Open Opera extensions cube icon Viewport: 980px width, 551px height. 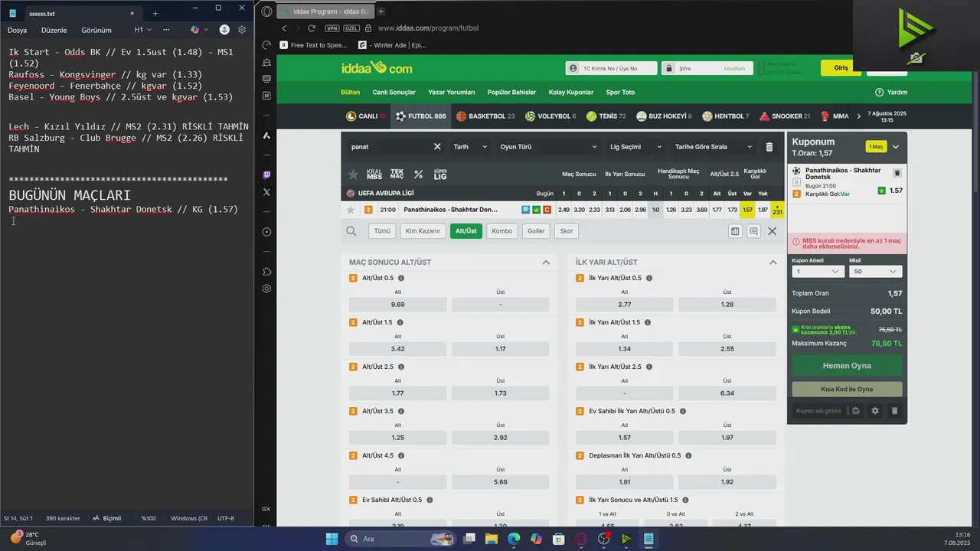coord(266,272)
